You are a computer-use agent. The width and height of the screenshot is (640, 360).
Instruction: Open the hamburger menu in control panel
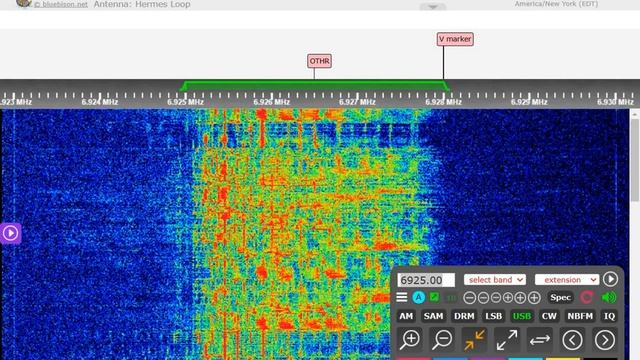402,297
